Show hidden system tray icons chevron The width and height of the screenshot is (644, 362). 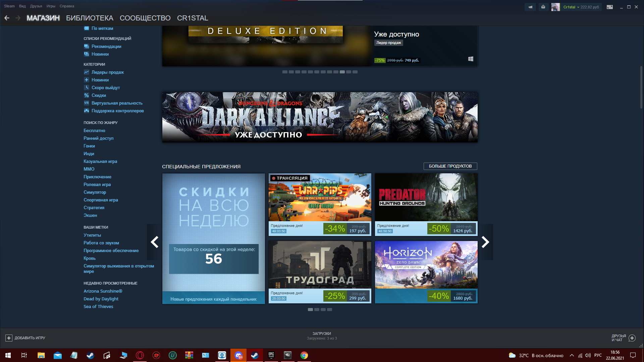[x=572, y=355]
